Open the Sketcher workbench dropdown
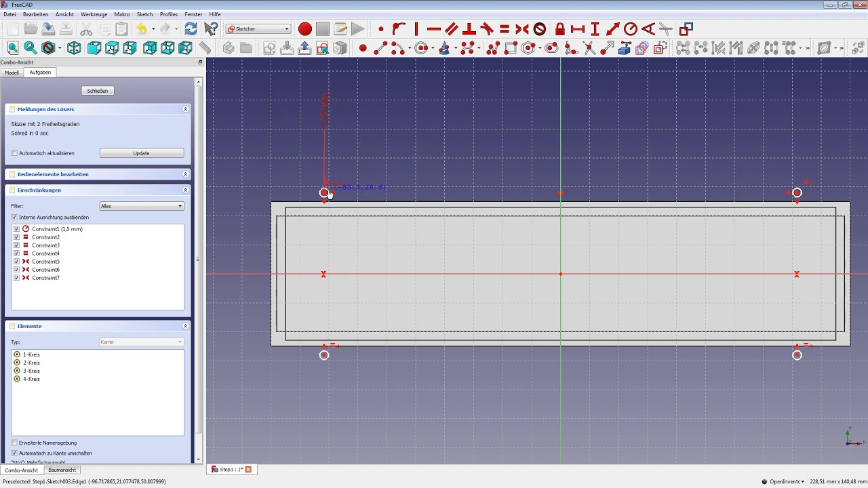Image resolution: width=868 pixels, height=488 pixels. [x=258, y=29]
